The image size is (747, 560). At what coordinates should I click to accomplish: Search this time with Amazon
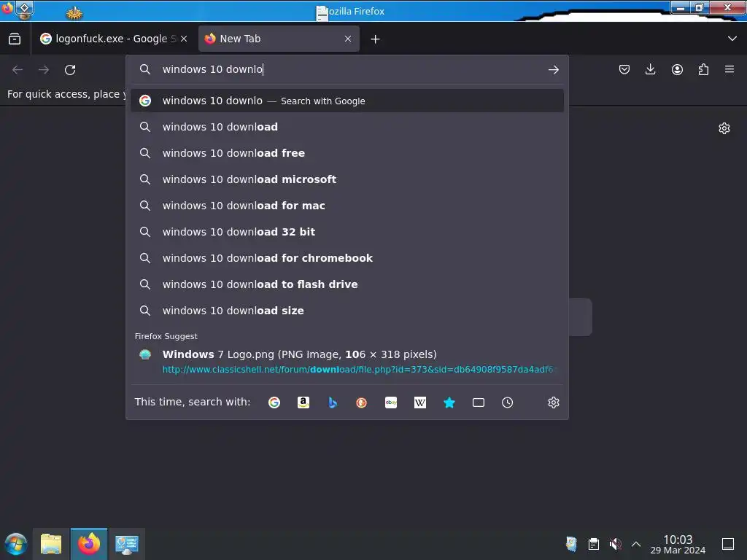point(303,402)
